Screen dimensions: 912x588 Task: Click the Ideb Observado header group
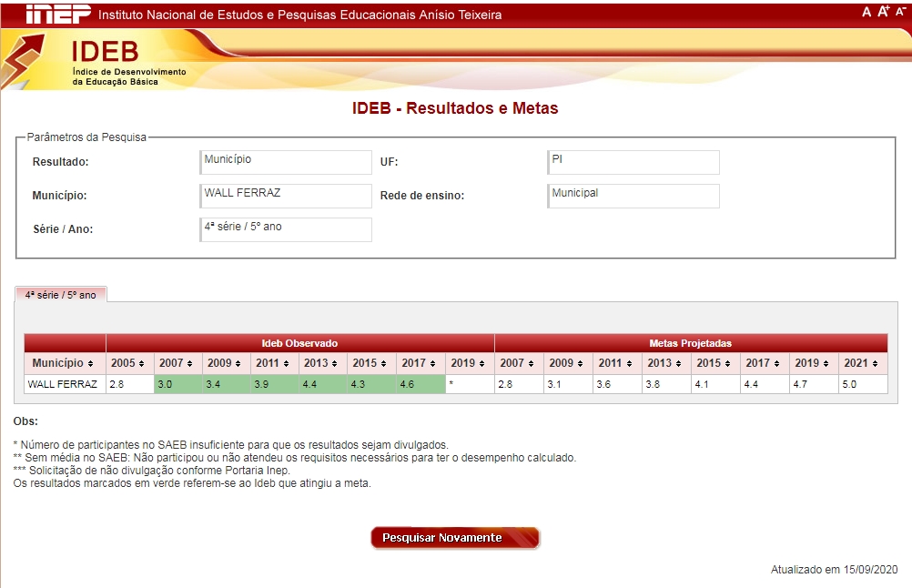(x=299, y=343)
